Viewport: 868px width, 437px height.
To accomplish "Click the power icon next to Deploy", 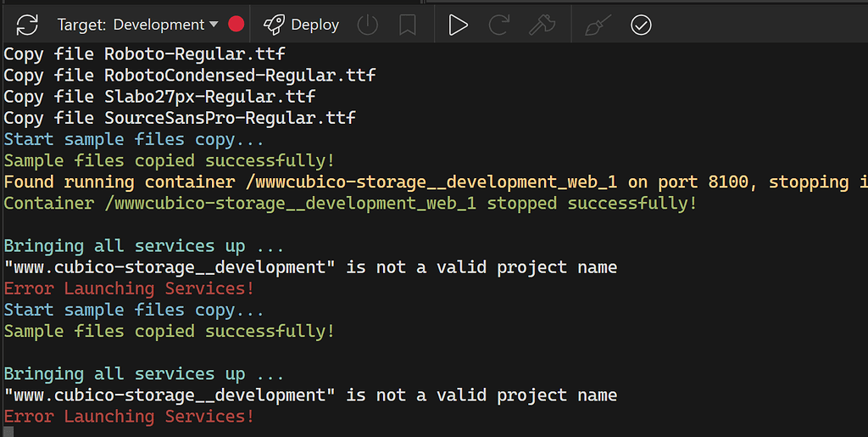I will coord(367,25).
